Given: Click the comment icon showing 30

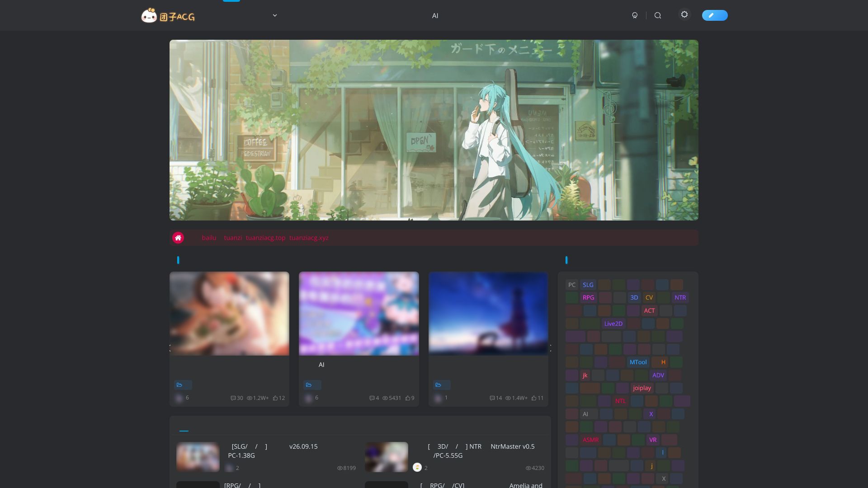Looking at the screenshot, I should tap(233, 398).
